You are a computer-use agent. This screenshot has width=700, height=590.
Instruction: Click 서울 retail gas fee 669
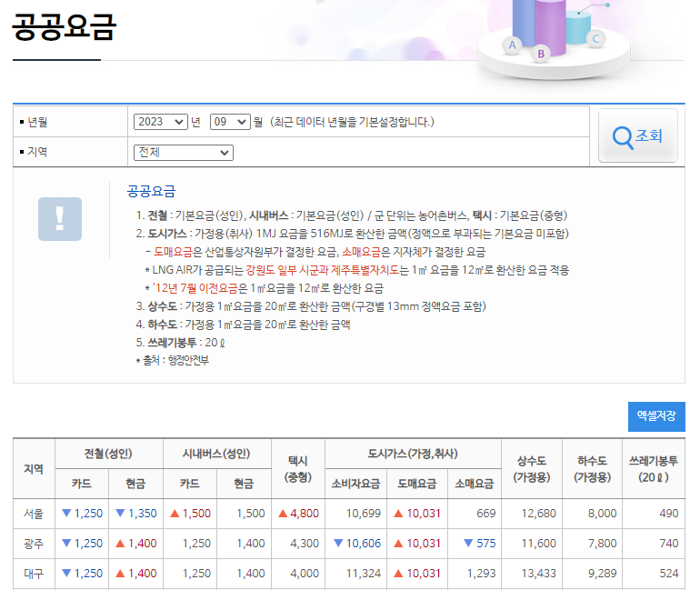click(485, 514)
